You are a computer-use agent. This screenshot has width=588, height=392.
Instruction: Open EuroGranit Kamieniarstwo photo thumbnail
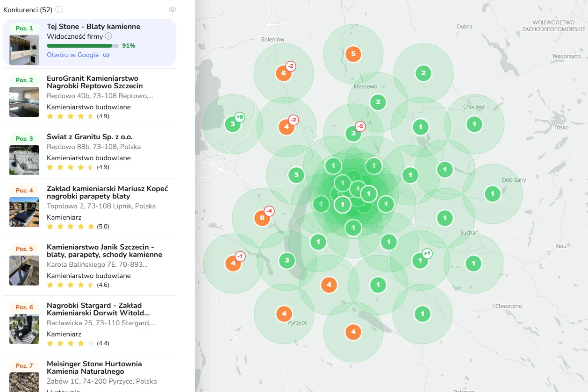[24, 101]
